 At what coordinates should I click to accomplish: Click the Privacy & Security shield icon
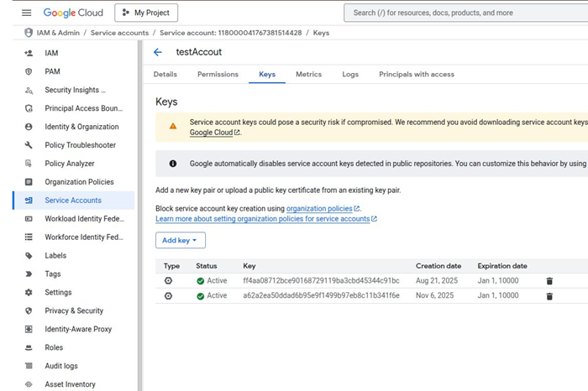click(29, 311)
